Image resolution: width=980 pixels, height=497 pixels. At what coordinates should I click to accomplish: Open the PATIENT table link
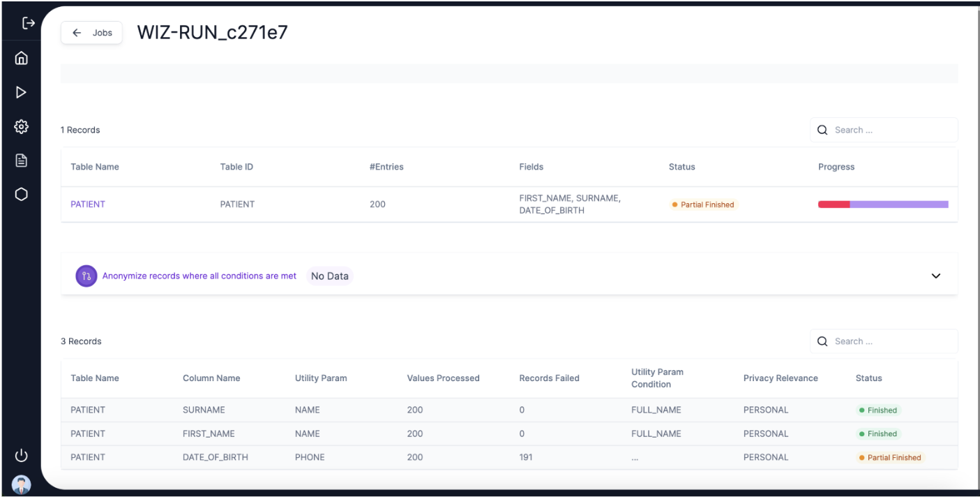coord(88,205)
